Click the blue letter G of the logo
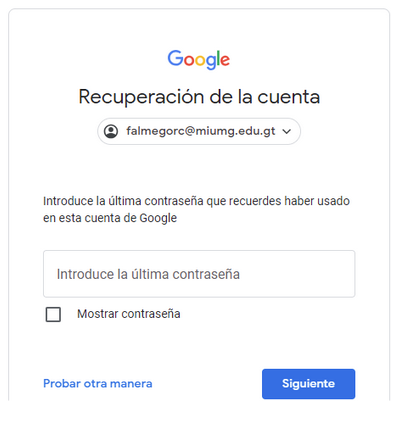404x421 pixels. tap(175, 58)
